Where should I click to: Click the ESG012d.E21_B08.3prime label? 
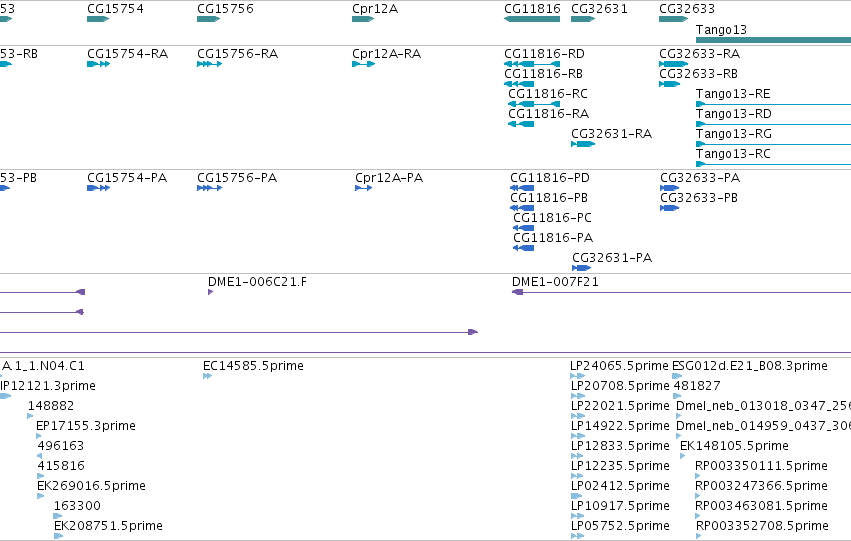pyautogui.click(x=750, y=366)
